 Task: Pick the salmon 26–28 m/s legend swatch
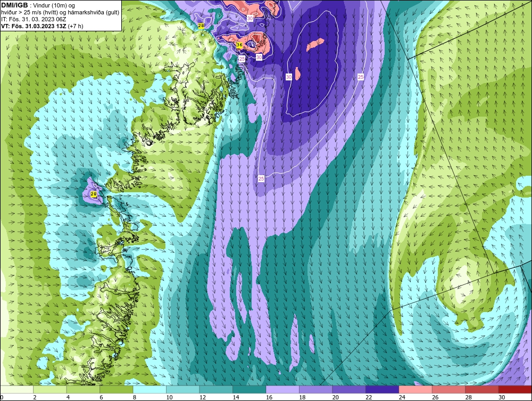(449, 389)
